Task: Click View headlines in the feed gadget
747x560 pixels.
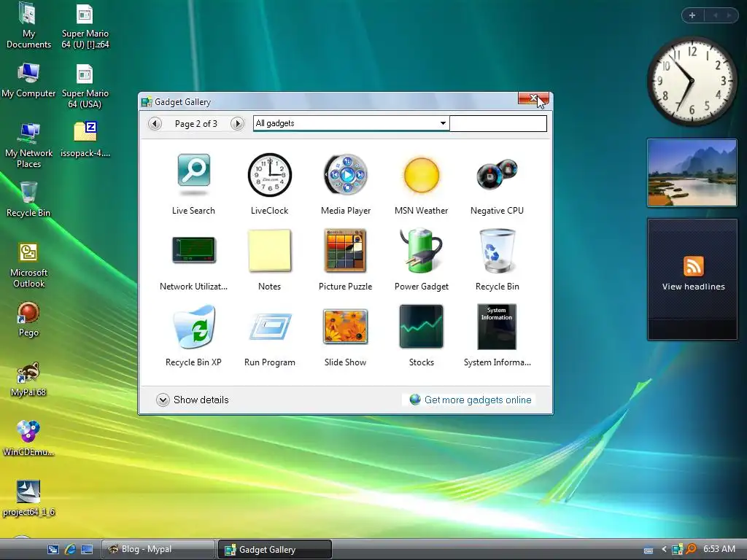Action: [693, 287]
